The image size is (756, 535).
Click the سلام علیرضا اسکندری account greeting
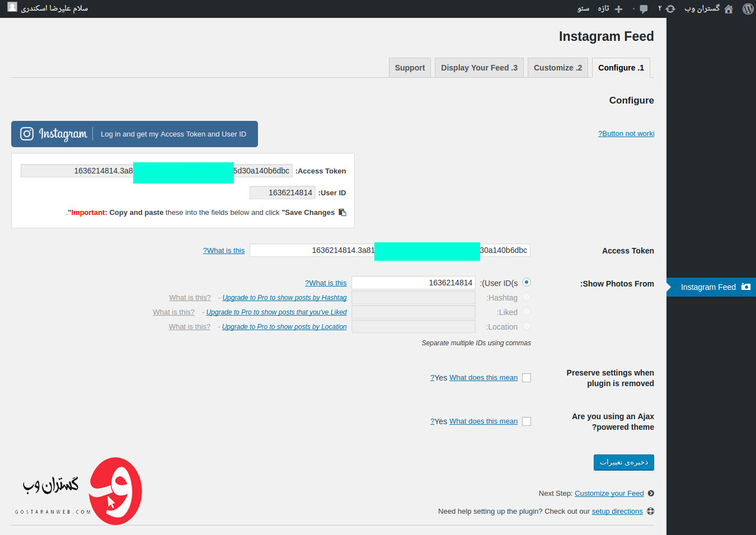[x=54, y=8]
